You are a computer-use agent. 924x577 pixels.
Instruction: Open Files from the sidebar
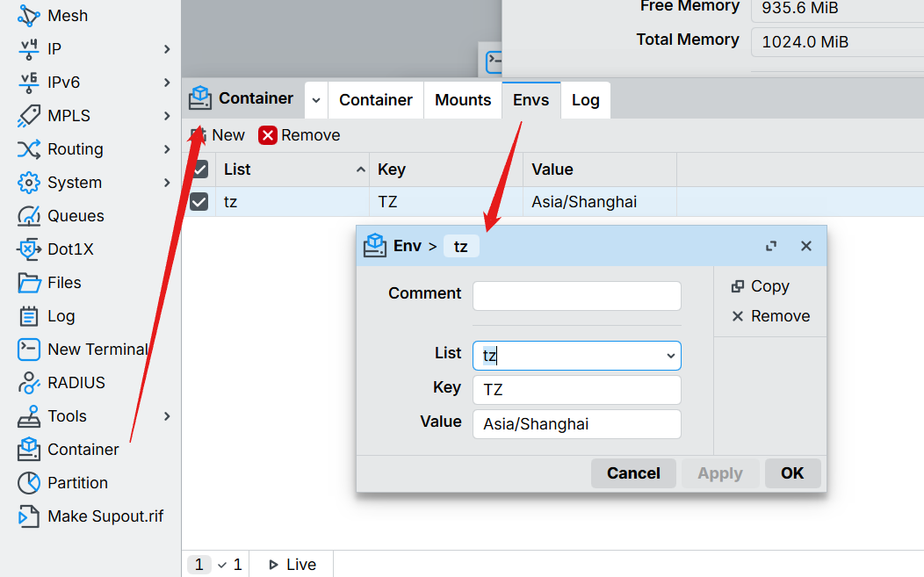click(x=29, y=283)
